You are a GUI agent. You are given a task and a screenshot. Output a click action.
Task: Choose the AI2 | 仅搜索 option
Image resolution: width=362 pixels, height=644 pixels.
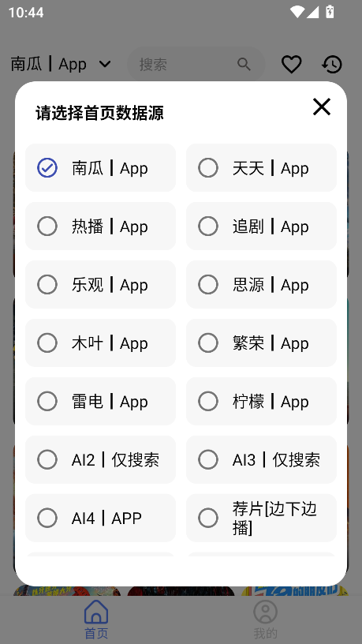pyautogui.click(x=101, y=459)
